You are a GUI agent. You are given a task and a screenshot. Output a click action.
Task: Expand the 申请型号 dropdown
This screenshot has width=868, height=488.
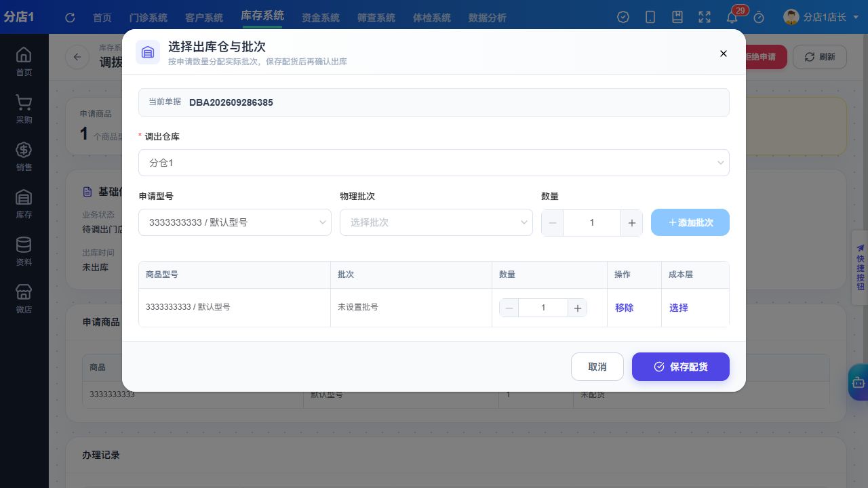[x=235, y=222]
